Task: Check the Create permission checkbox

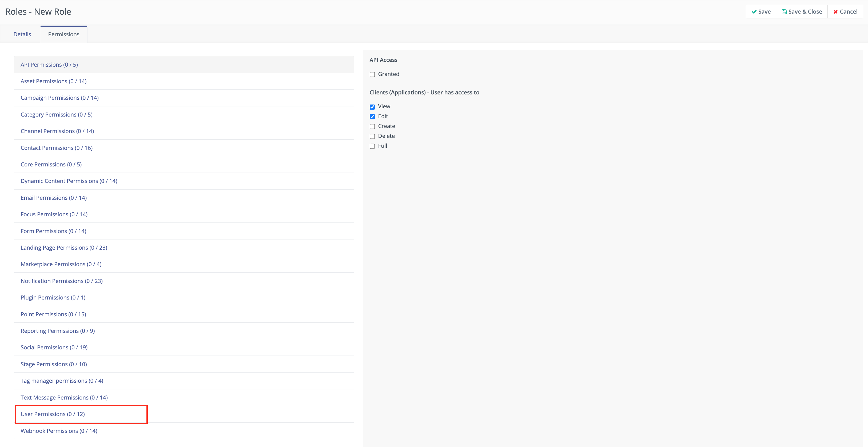Action: (372, 126)
